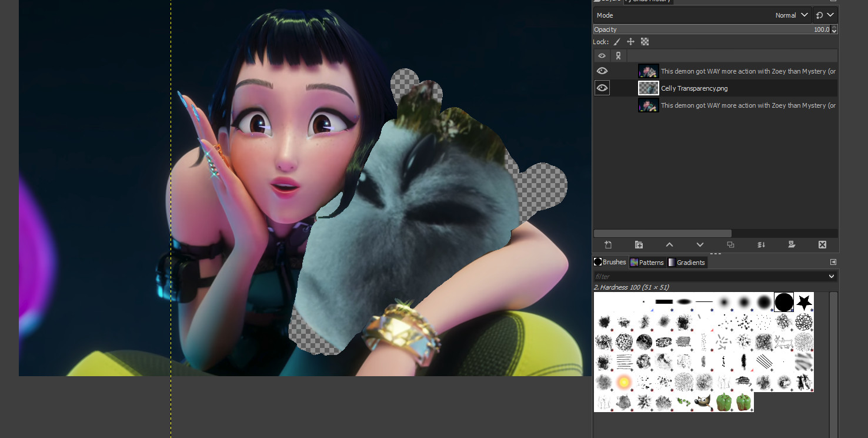
Task: Add a mask to the layer
Action: click(792, 245)
